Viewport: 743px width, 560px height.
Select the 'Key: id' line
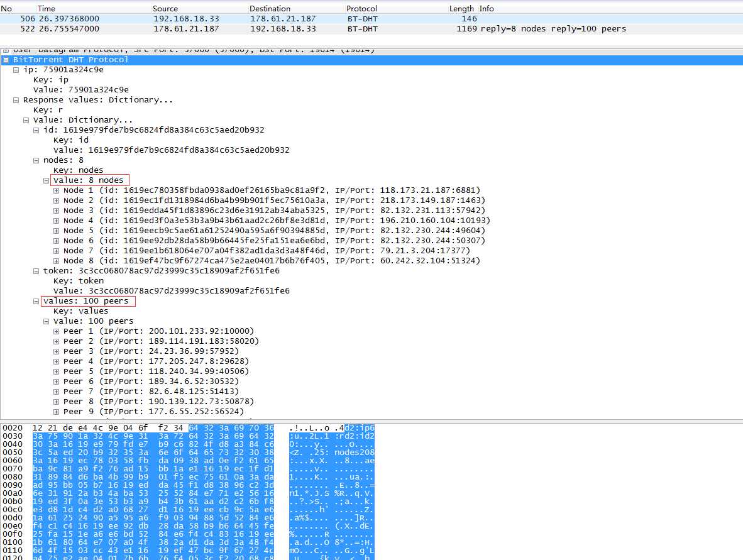click(x=71, y=140)
